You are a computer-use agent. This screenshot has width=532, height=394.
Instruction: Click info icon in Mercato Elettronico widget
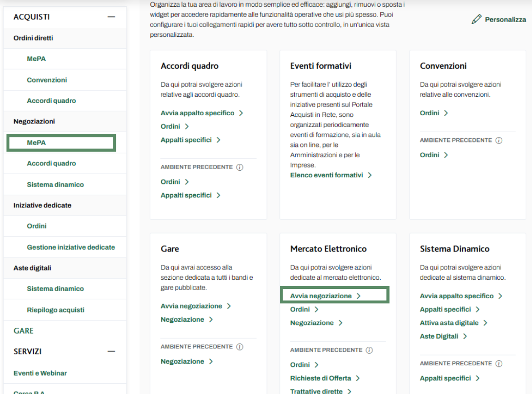pos(369,350)
